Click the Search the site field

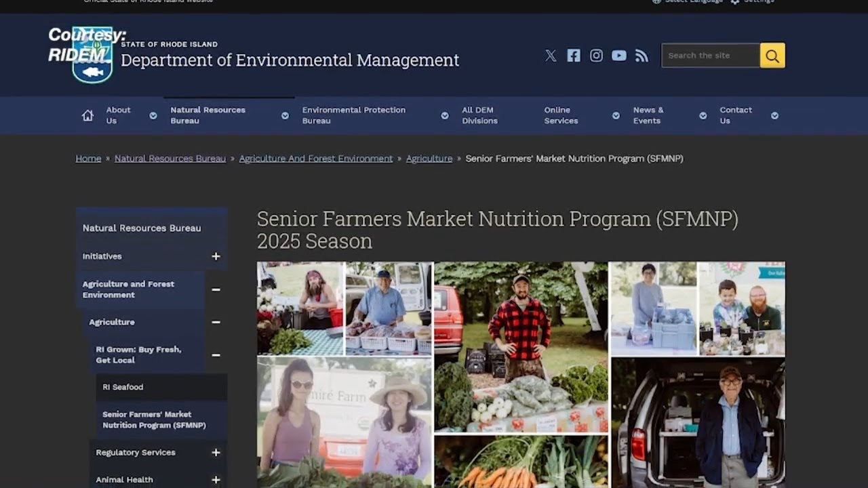711,56
